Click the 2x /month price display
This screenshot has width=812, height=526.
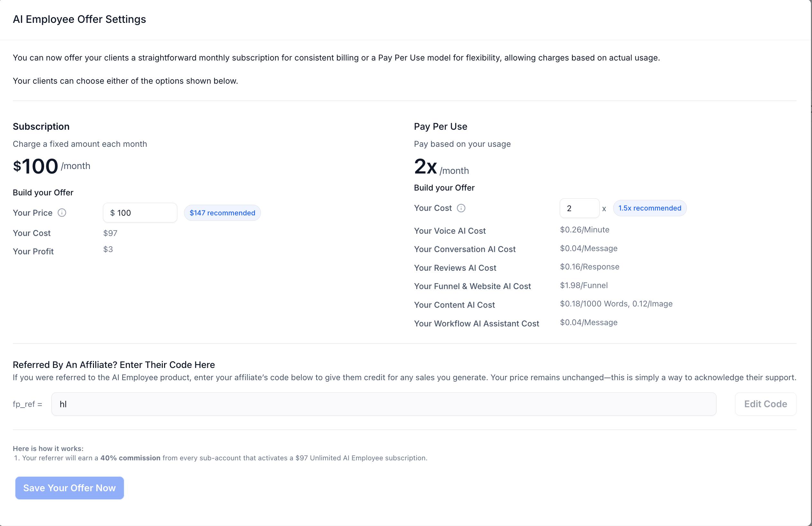[441, 167]
